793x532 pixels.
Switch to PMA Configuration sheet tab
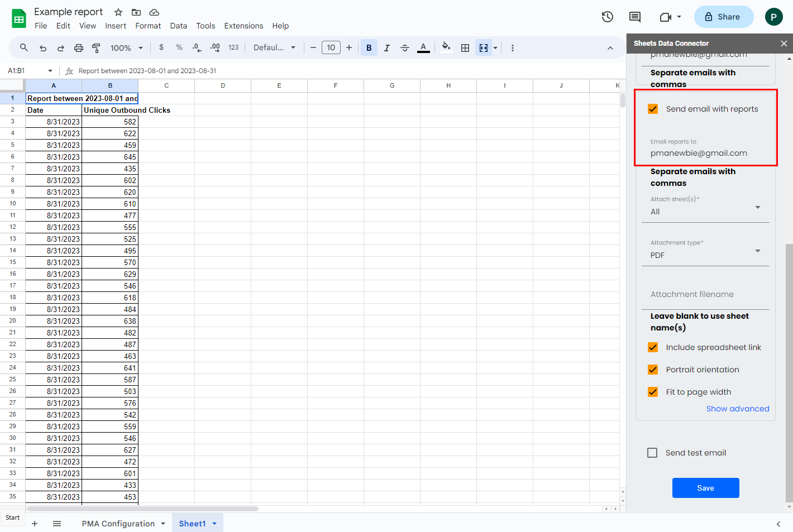click(118, 524)
